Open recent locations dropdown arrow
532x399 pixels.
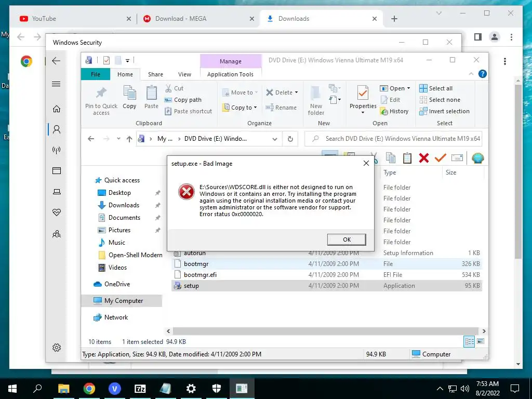(x=118, y=139)
